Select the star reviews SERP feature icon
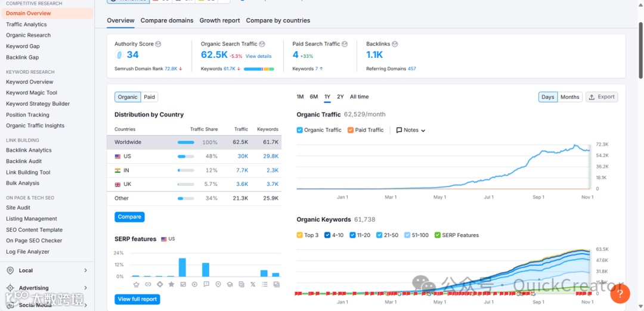This screenshot has width=644, height=311. click(171, 284)
